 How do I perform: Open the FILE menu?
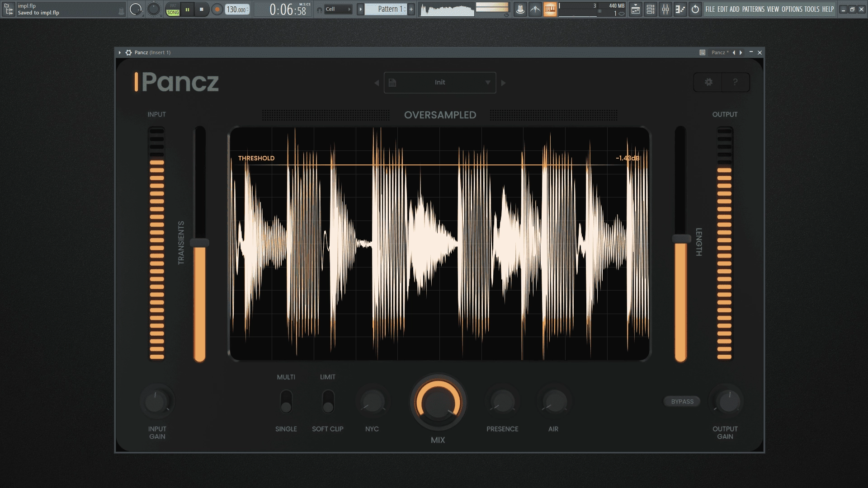click(710, 9)
